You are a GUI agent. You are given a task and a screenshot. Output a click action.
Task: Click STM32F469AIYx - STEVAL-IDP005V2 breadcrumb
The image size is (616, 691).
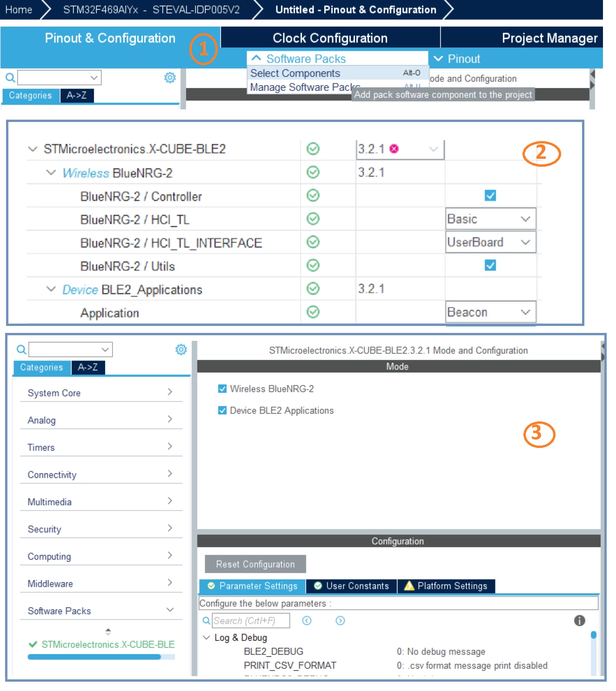pyautogui.click(x=151, y=10)
